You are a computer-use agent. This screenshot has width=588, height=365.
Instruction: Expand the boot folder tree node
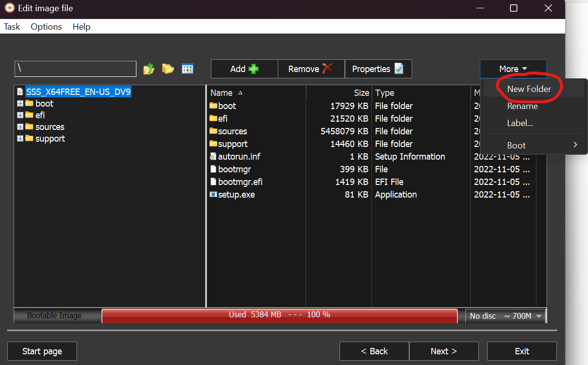(20, 104)
